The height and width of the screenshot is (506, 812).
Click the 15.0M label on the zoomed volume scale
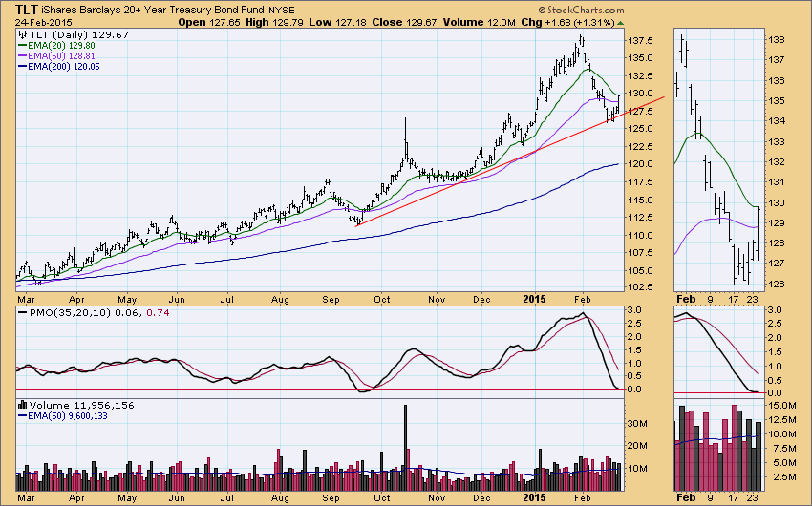click(782, 406)
